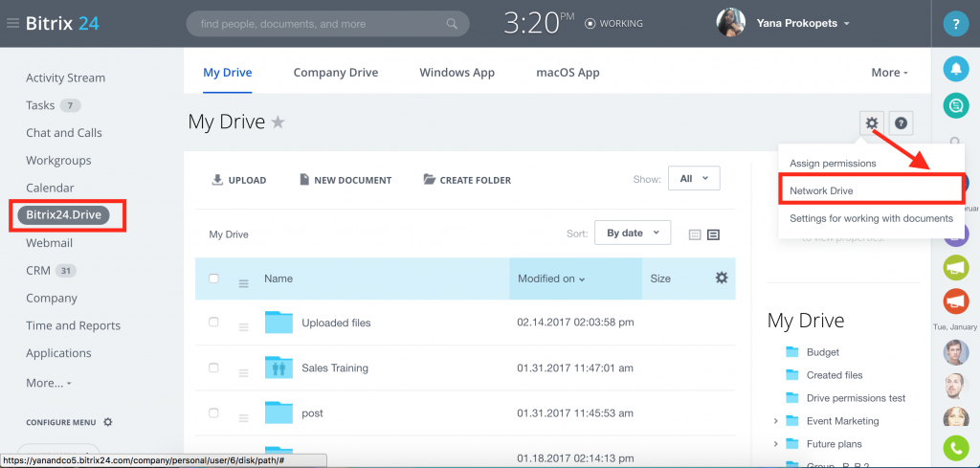Open the hamburger menu next to Bitrix 24 logo

tap(12, 24)
